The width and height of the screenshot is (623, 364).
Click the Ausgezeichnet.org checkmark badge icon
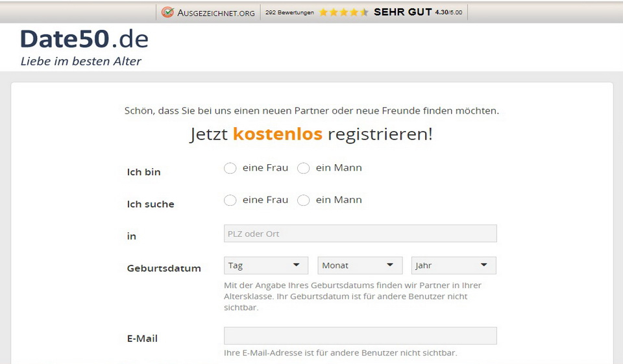click(x=167, y=12)
